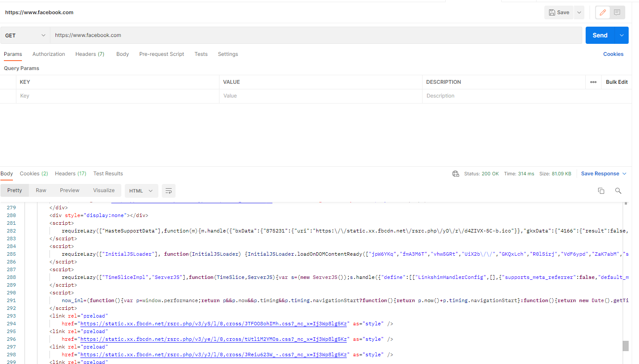
Task: Click the InitialJSLoader requireLazy code line
Action: 345,254
